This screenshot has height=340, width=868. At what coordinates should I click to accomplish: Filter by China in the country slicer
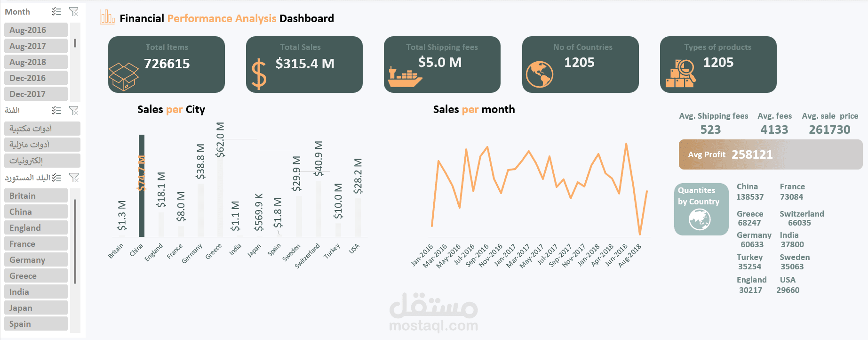coord(36,212)
